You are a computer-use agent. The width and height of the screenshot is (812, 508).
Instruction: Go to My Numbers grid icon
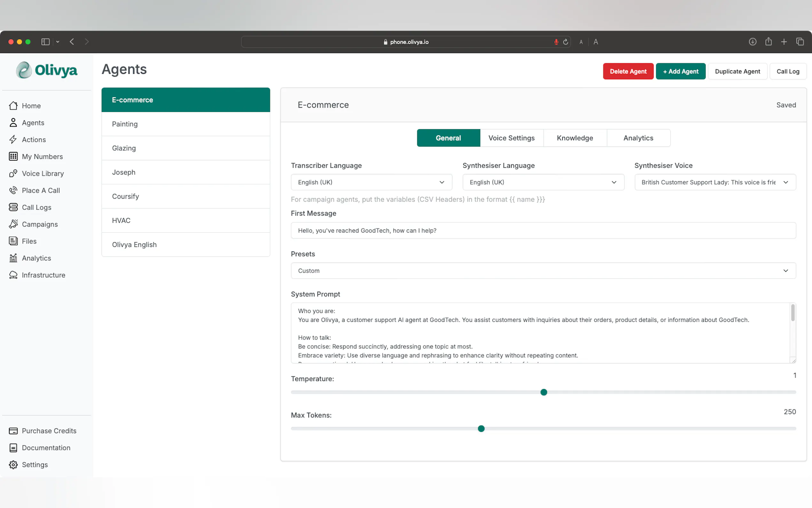click(x=13, y=156)
